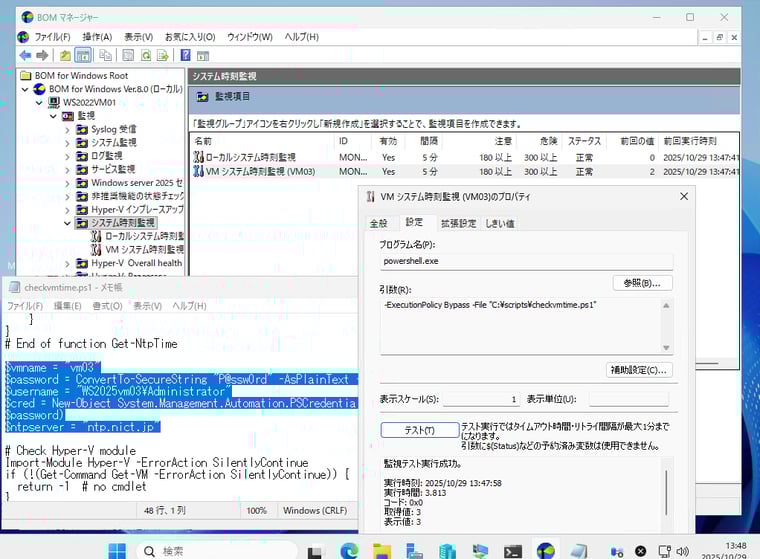The image size is (760, 559).
Task: Expand the Syslog 受信 node
Action: coord(67,130)
